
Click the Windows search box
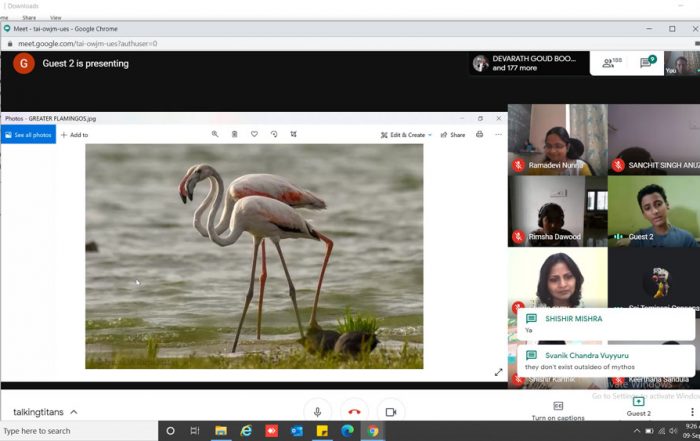point(79,431)
